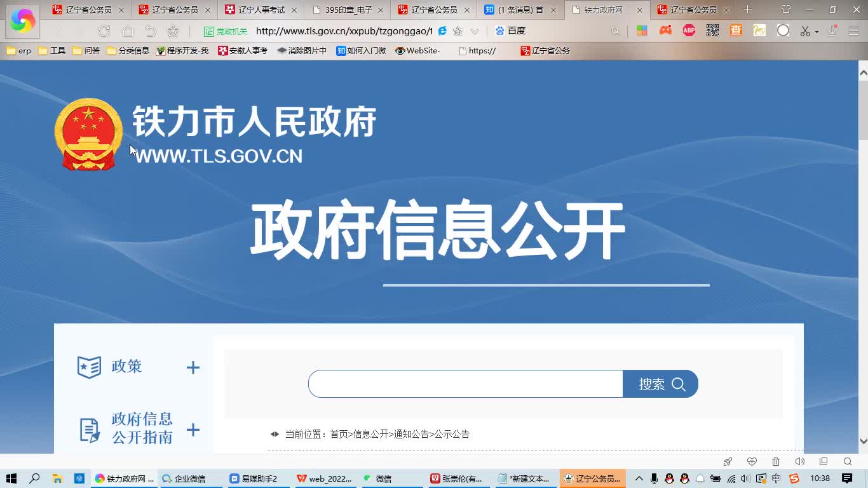Click the status bar zoom magnifier icon

tap(848, 461)
